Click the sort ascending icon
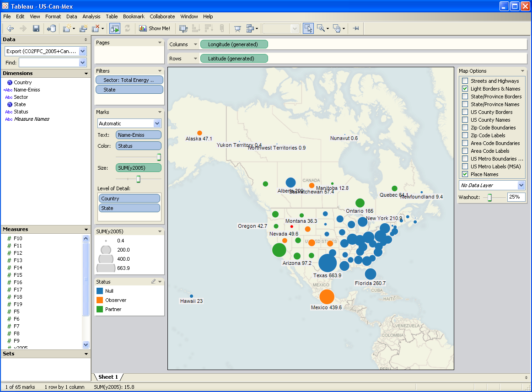This screenshot has width=532, height=392. point(196,28)
